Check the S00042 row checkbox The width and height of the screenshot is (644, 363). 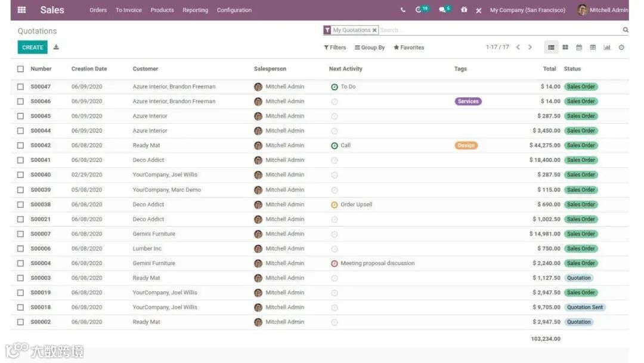[20, 146]
